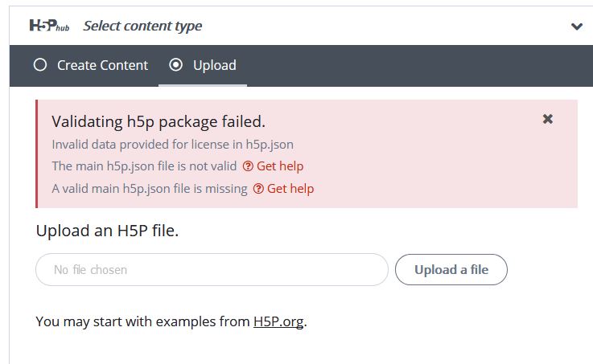The height and width of the screenshot is (364, 593).
Task: Click the red bar of the error box
Action: click(37, 153)
